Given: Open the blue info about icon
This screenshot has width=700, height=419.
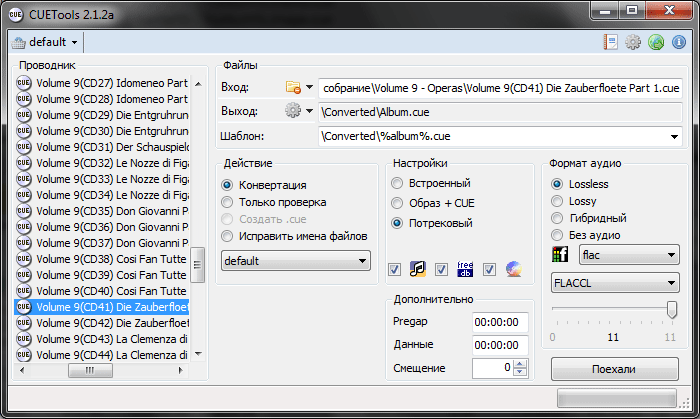Looking at the screenshot, I should point(679,42).
